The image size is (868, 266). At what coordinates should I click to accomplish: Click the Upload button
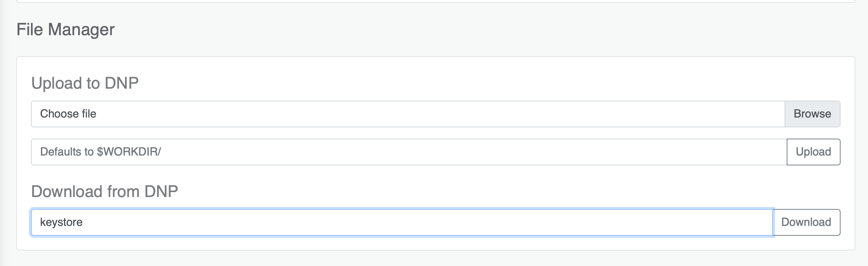(813, 152)
